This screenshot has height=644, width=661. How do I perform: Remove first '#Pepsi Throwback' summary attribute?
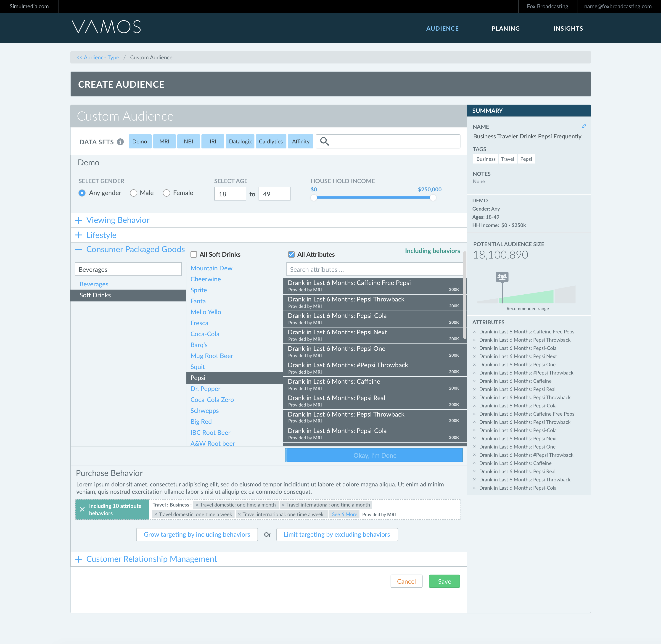[474, 373]
